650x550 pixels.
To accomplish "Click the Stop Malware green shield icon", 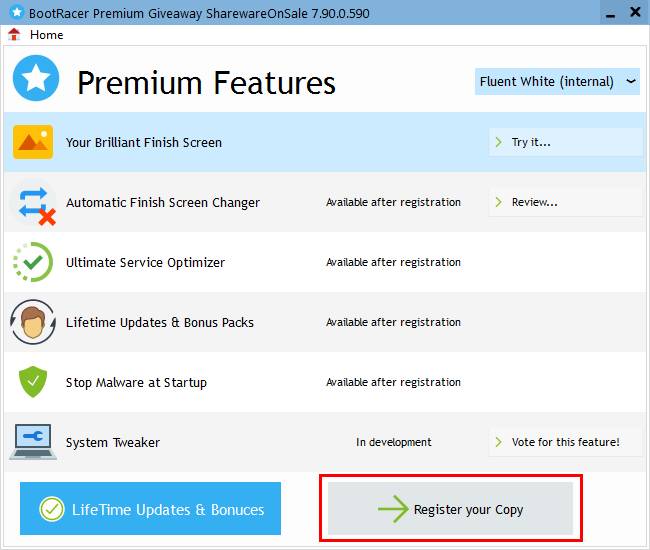I will coord(33,382).
